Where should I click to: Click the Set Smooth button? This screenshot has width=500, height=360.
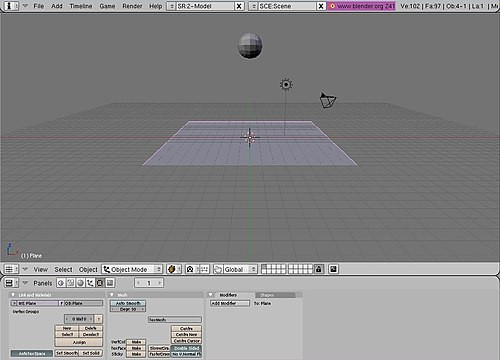coord(67,353)
